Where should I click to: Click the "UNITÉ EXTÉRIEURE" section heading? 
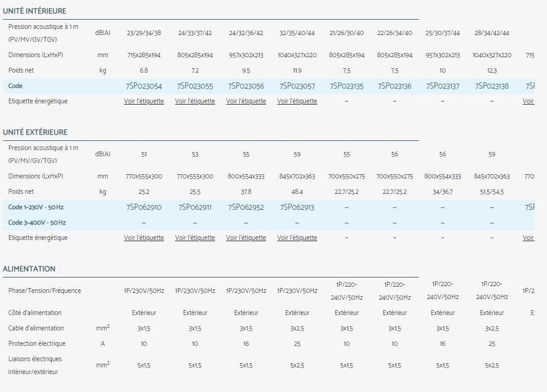(35, 132)
